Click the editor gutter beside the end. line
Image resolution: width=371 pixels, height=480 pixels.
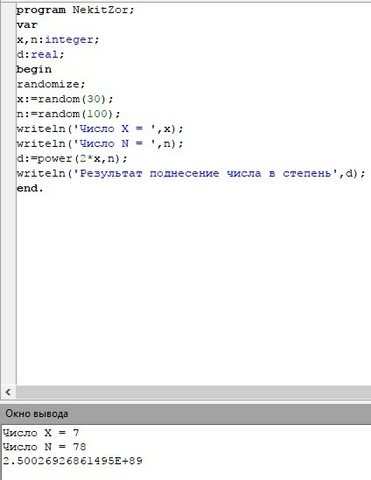(8, 188)
